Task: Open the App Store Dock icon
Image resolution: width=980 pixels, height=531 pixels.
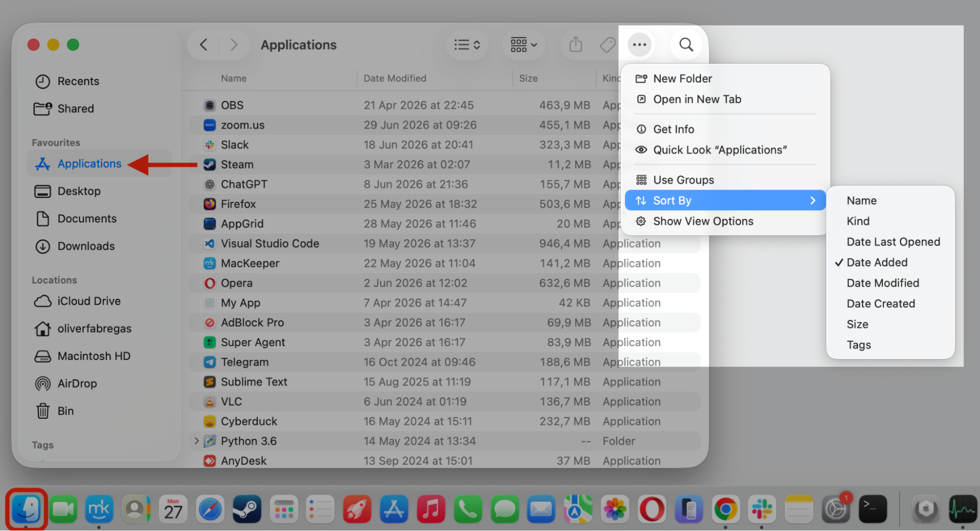Action: tap(394, 510)
